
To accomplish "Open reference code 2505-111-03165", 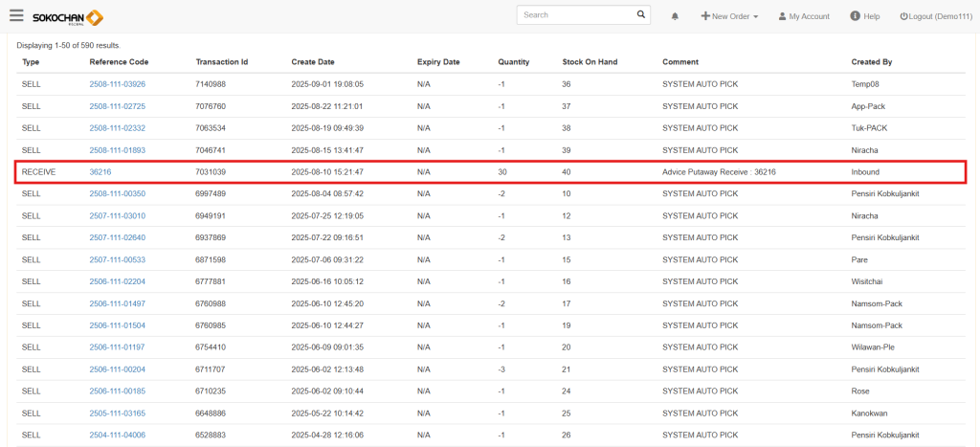I will pos(117,413).
